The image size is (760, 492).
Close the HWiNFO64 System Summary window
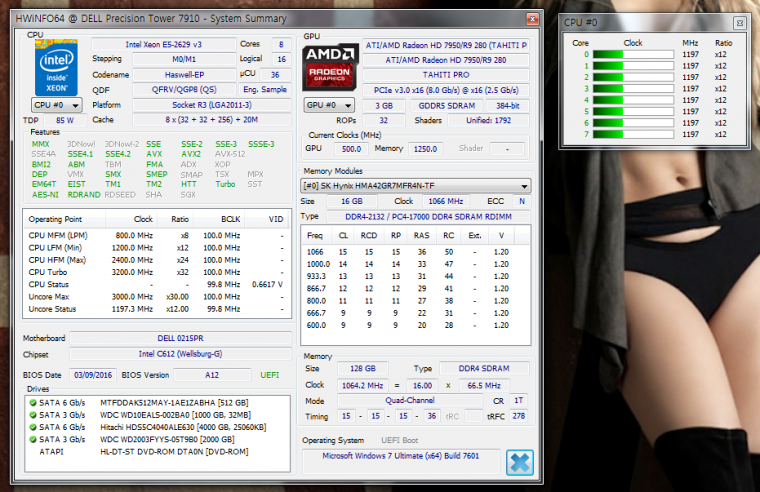point(532,19)
